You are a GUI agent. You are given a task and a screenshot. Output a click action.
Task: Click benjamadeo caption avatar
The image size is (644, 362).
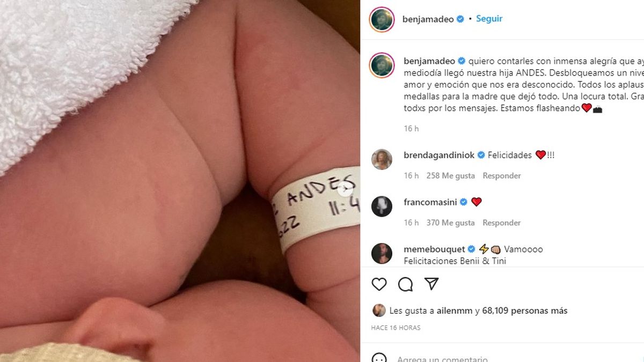(x=382, y=65)
